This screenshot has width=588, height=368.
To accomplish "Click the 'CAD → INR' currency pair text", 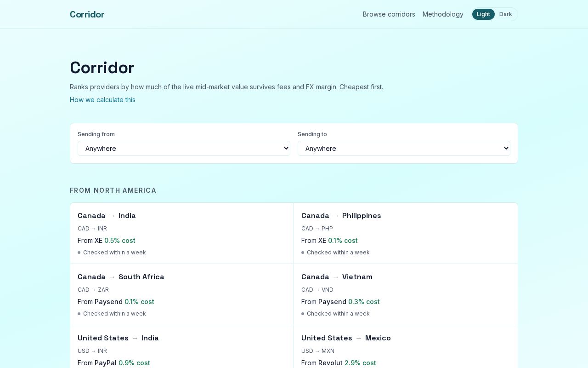I will [x=92, y=229].
